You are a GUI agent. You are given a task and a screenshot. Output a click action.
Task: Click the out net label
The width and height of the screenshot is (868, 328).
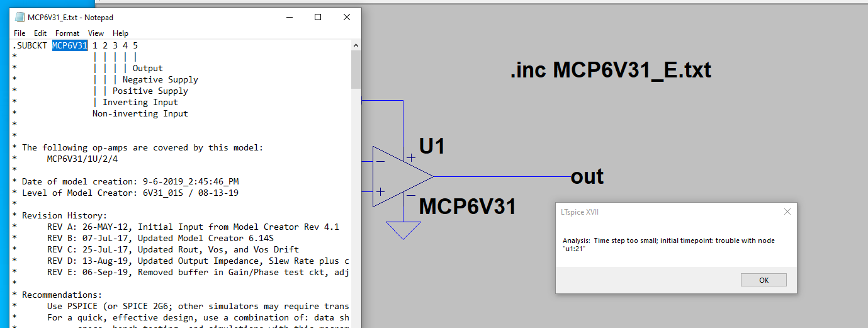pos(587,177)
